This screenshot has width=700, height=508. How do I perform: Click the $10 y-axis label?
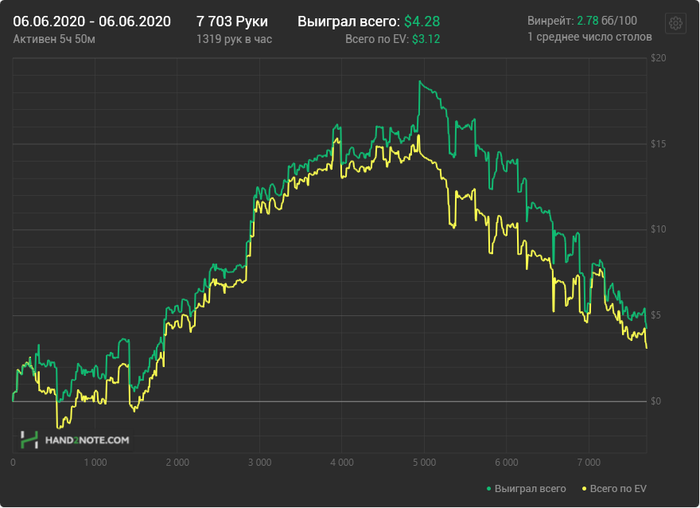[x=658, y=229]
